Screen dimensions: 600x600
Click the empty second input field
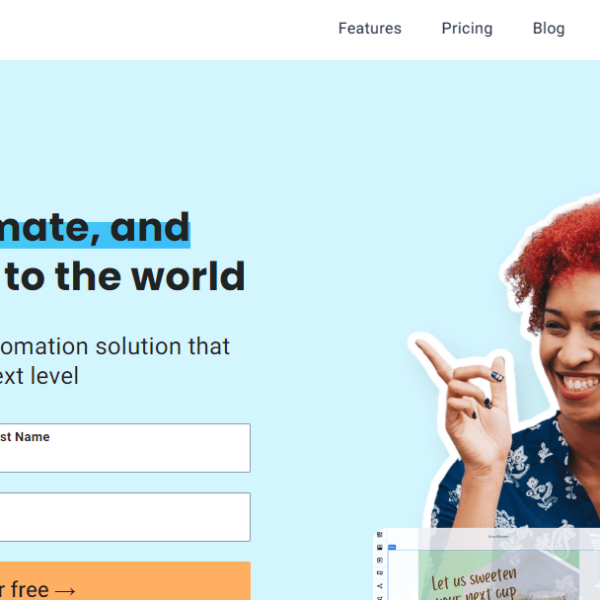[x=125, y=517]
